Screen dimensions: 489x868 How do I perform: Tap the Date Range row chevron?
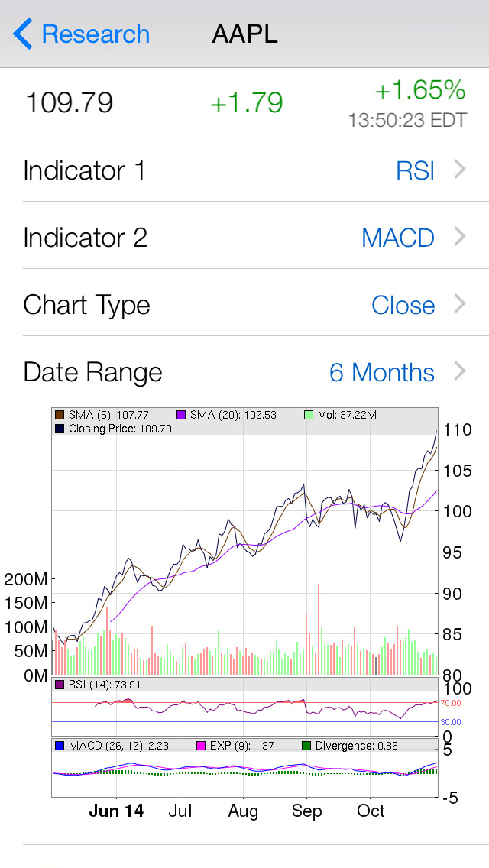coord(460,371)
